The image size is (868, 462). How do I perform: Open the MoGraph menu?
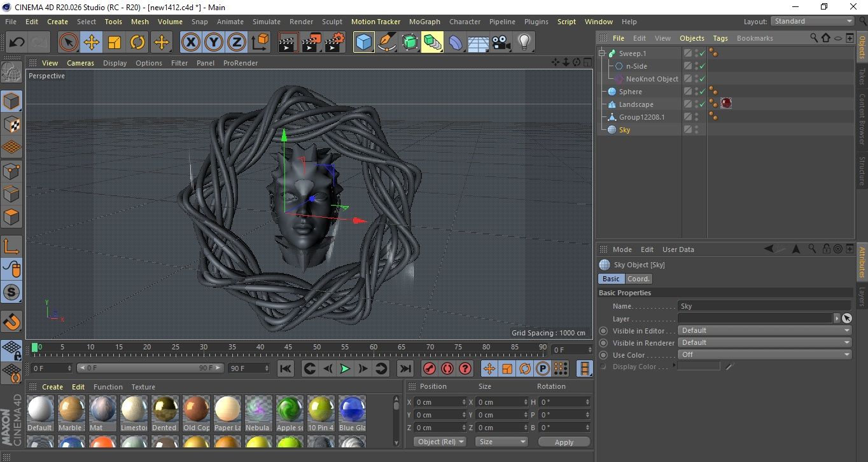424,22
